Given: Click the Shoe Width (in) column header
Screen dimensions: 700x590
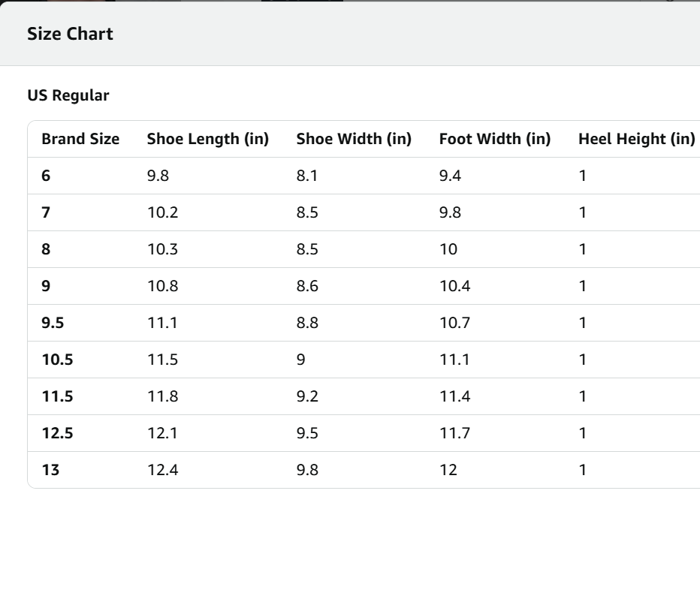Looking at the screenshot, I should (x=354, y=139).
